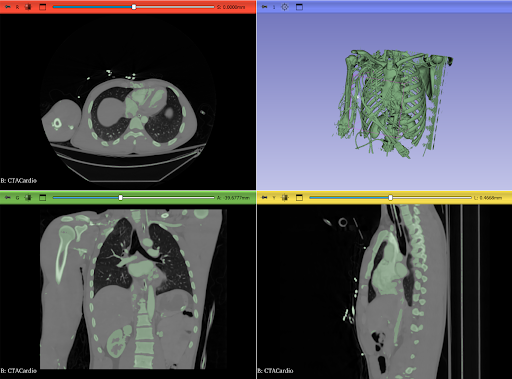Maximize the red axial slice view

pos(43,7)
